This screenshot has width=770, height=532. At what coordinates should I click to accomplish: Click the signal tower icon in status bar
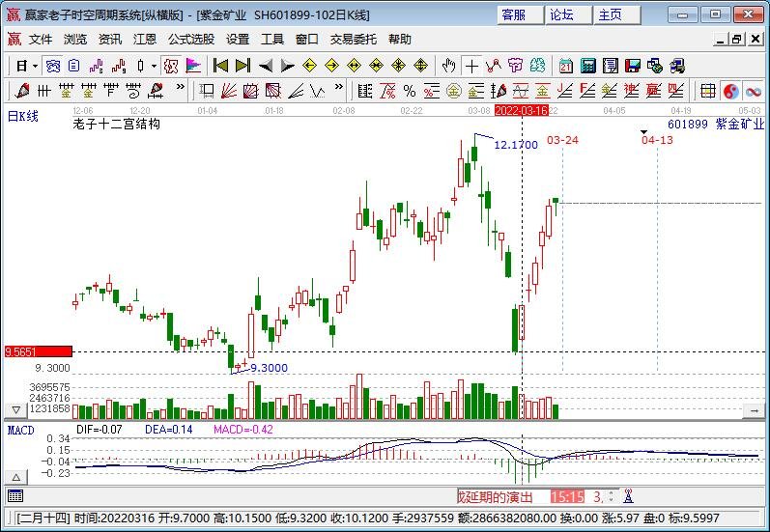point(628,496)
